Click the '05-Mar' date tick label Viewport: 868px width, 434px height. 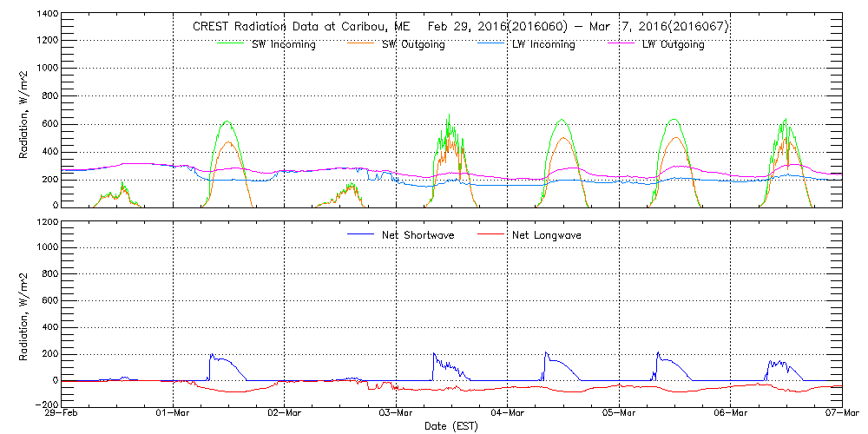tap(619, 413)
